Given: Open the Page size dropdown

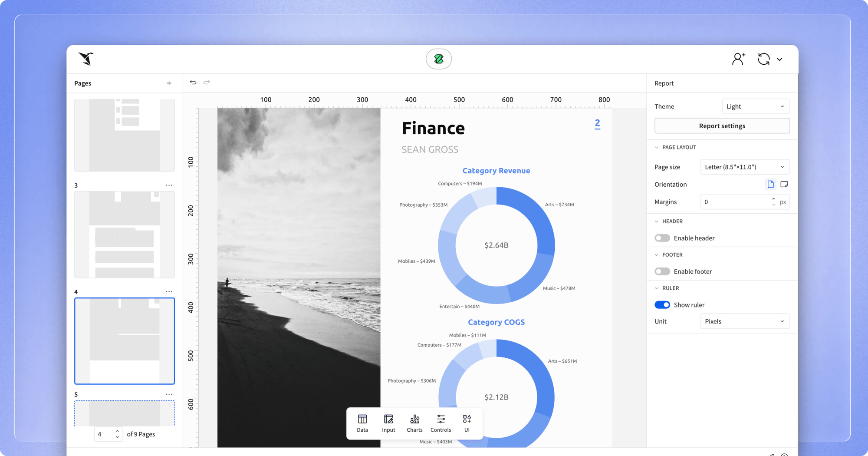Looking at the screenshot, I should pos(745,166).
